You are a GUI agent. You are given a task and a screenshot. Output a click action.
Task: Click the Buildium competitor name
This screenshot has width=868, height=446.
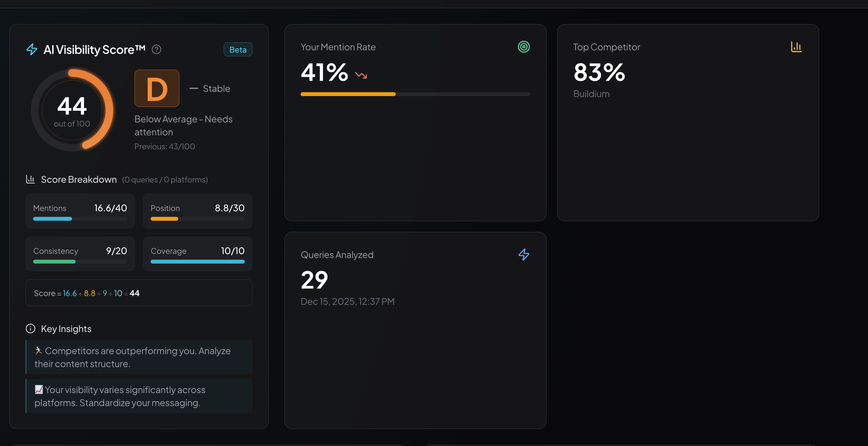[591, 94]
